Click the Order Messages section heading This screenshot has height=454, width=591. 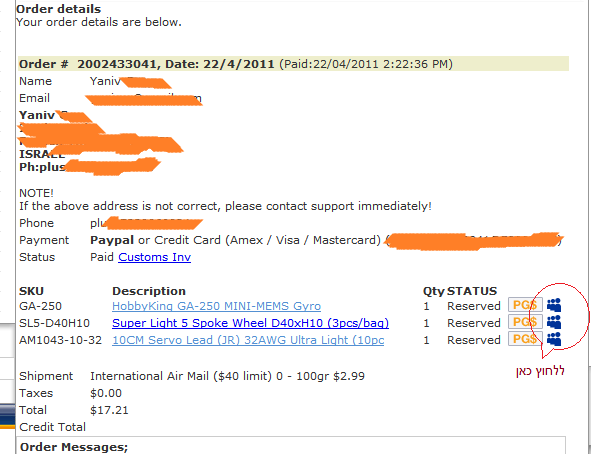click(x=74, y=447)
